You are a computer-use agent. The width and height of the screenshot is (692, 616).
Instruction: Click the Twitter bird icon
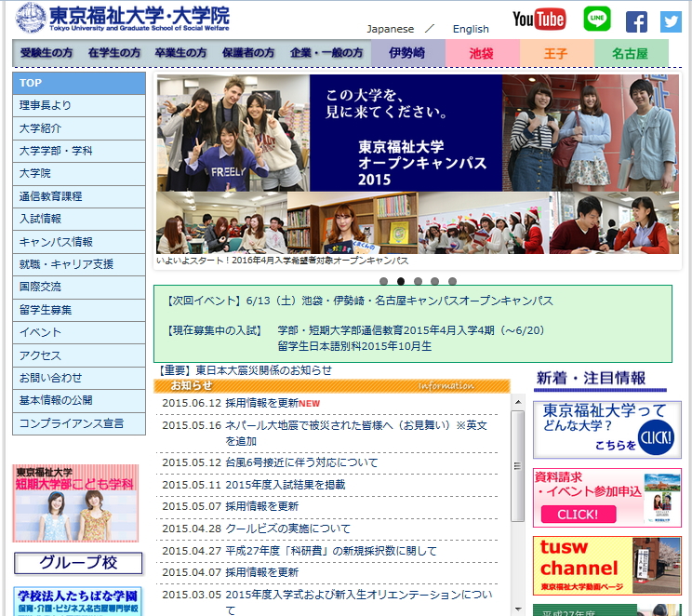pyautogui.click(x=671, y=21)
